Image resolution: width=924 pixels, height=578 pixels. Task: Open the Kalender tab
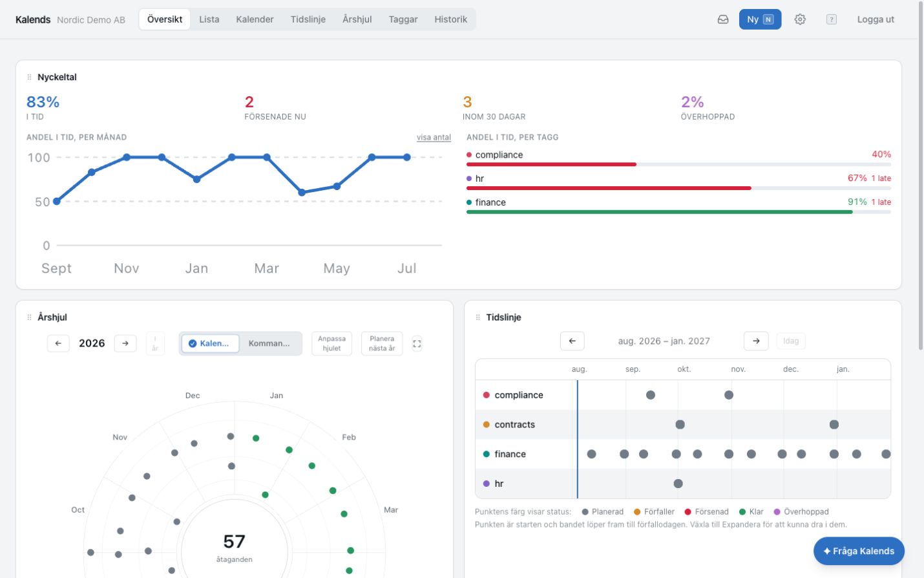(255, 19)
